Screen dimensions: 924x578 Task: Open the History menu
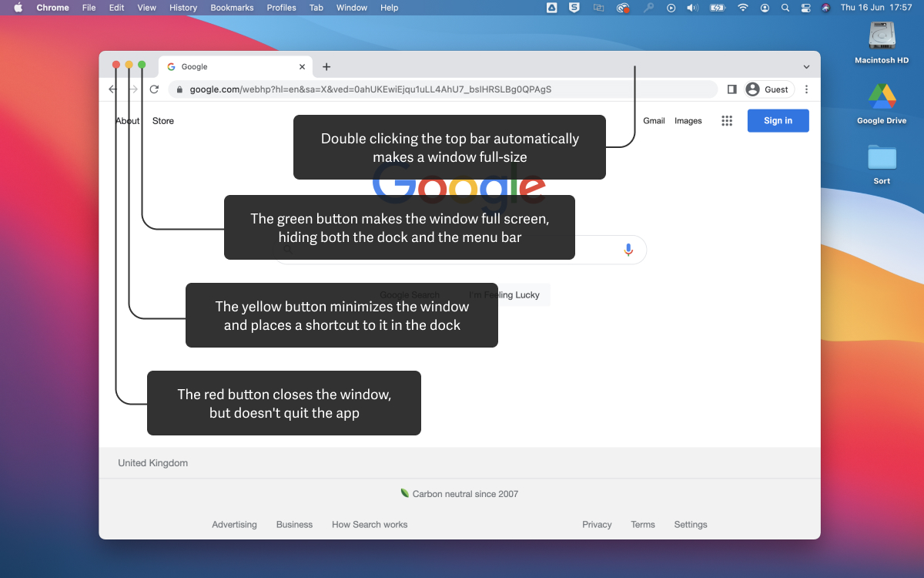pos(183,8)
